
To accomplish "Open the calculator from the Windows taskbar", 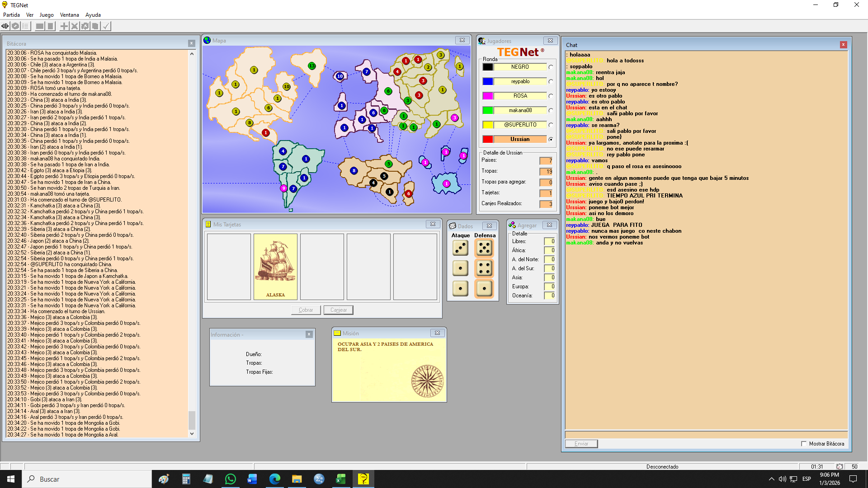I will click(186, 479).
